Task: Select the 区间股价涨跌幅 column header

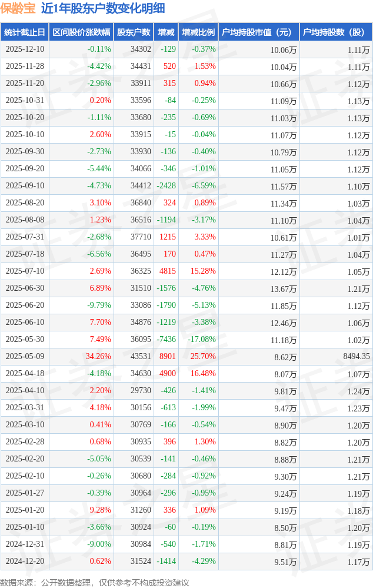Action: pyautogui.click(x=81, y=32)
